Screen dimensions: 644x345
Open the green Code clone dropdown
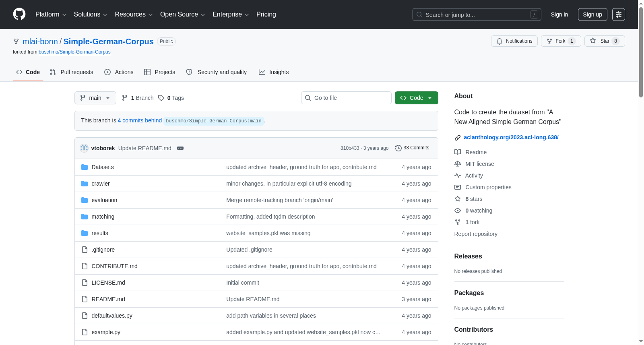[x=417, y=98]
